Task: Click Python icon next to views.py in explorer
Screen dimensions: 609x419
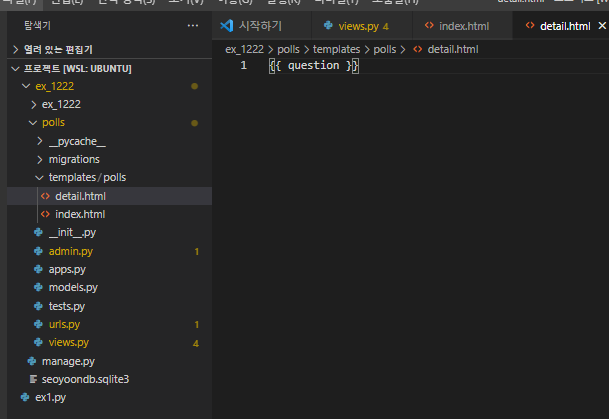Action: coord(38,342)
